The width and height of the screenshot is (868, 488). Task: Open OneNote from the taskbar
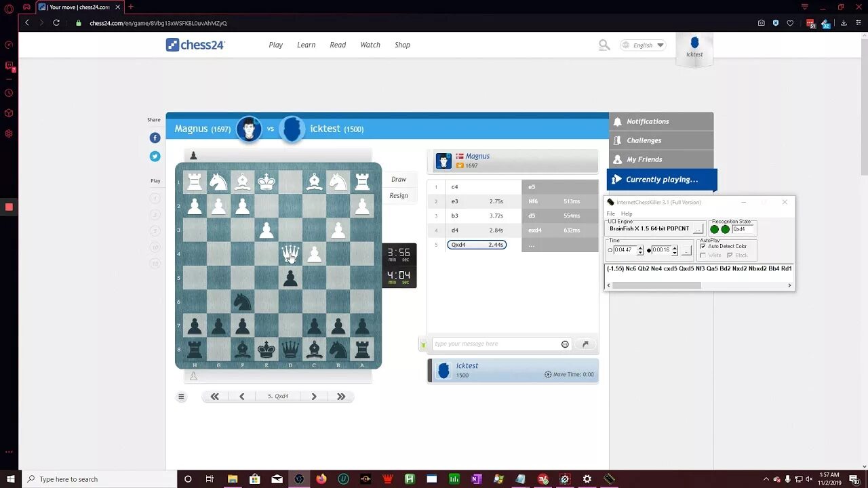pos(476,479)
